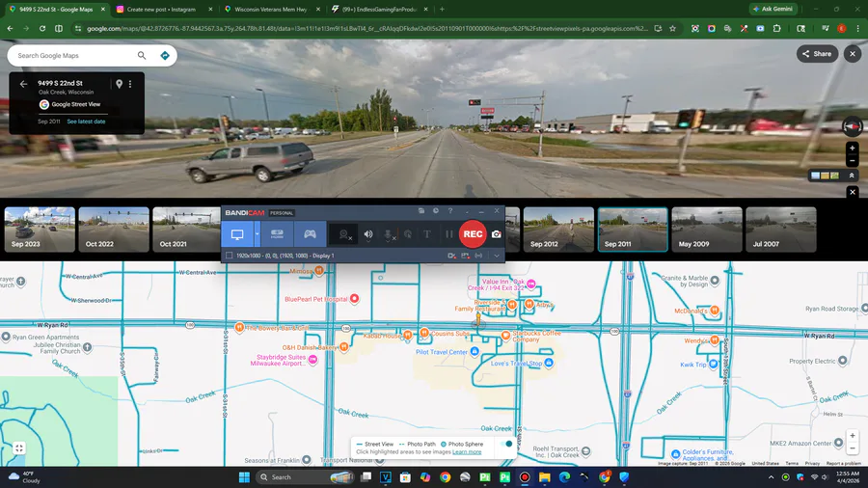The image size is (868, 488).
Task: Toggle Bandicam speaker sound recording
Action: (x=368, y=234)
